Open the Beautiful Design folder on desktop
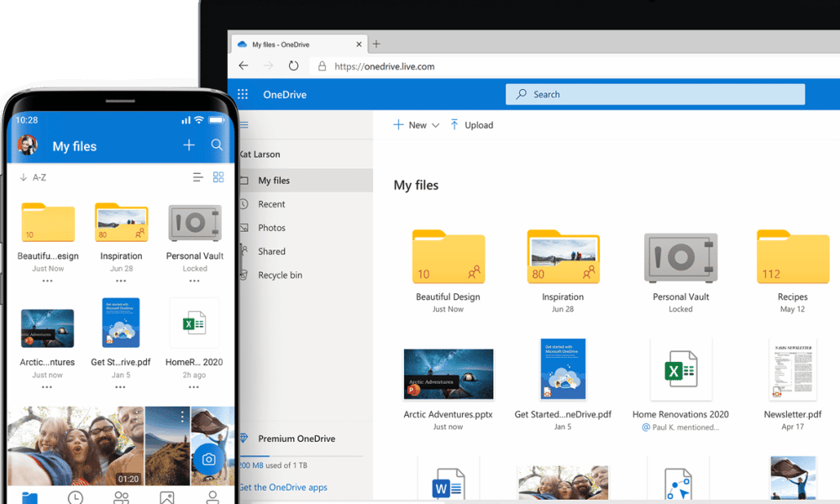Screen dimensions: 840x504 click(449, 256)
